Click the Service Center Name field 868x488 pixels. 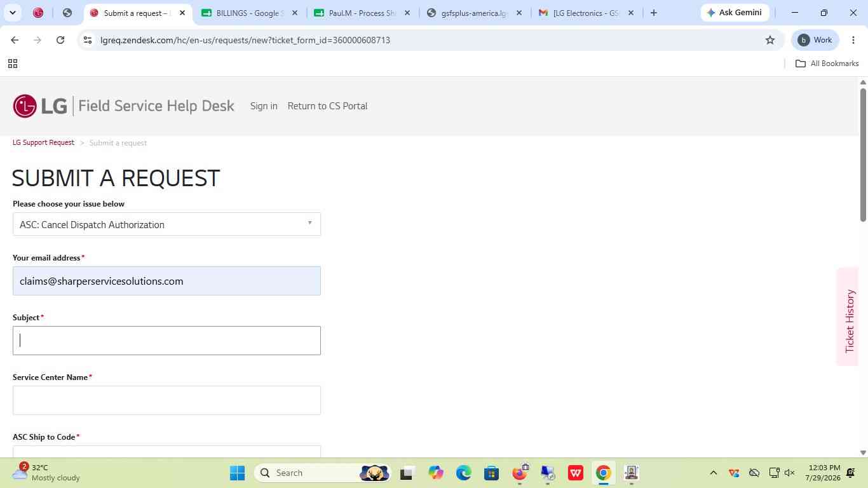coord(166,400)
